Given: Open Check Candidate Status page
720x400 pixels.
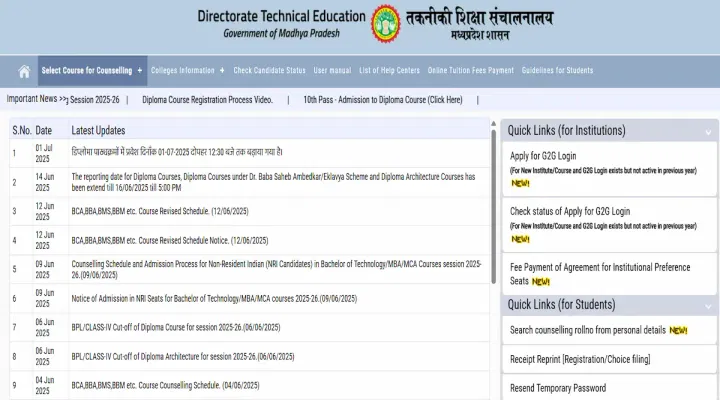Looking at the screenshot, I should [x=269, y=70].
